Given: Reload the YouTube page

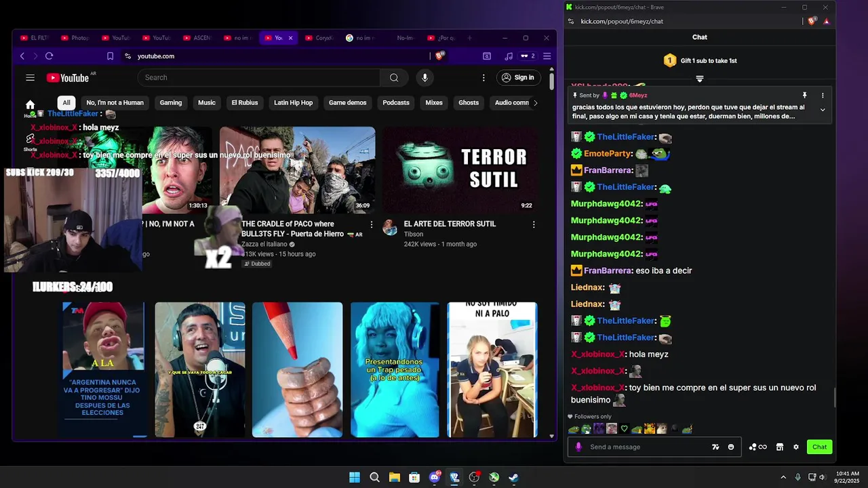Looking at the screenshot, I should pos(49,56).
